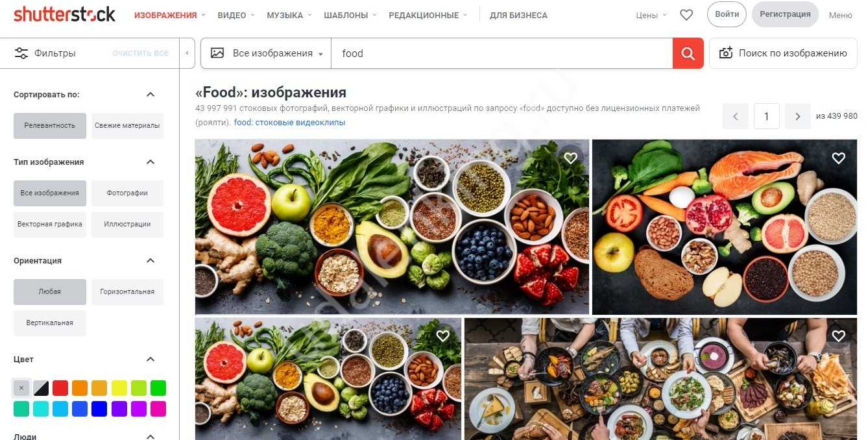
Task: Go to next results page arrow
Action: (x=797, y=116)
